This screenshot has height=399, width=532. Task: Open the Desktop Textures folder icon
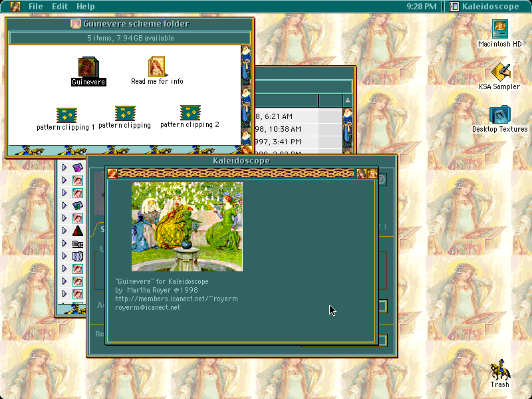pos(500,114)
